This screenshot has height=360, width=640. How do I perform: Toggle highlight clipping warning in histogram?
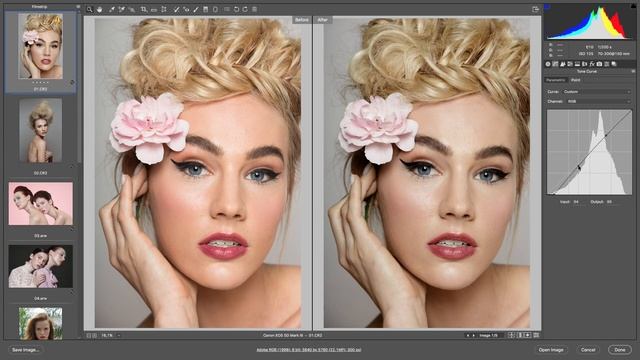(x=633, y=7)
